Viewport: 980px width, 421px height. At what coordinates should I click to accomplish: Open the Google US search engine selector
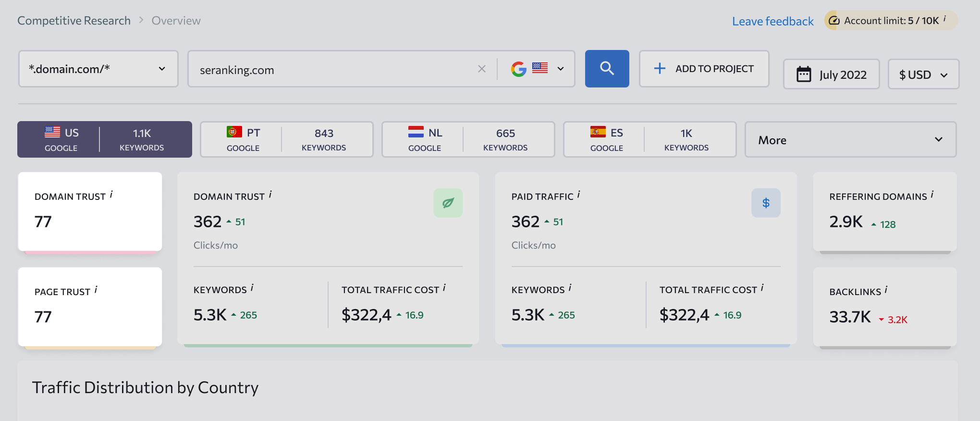pos(537,69)
